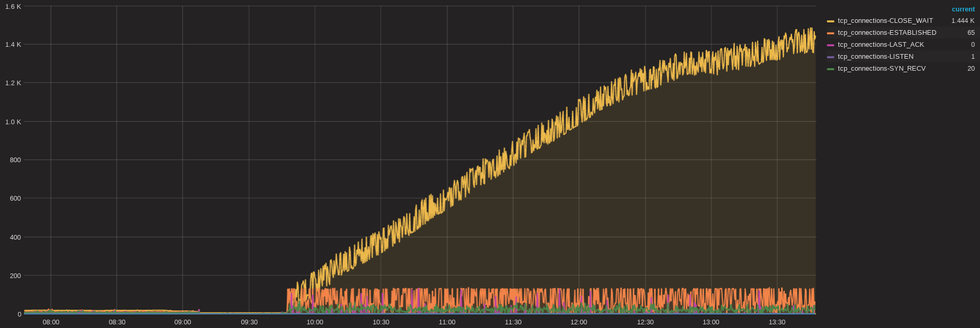The image size is (980, 328).
Task: Click the 08:00 time axis label
Action: point(51,322)
